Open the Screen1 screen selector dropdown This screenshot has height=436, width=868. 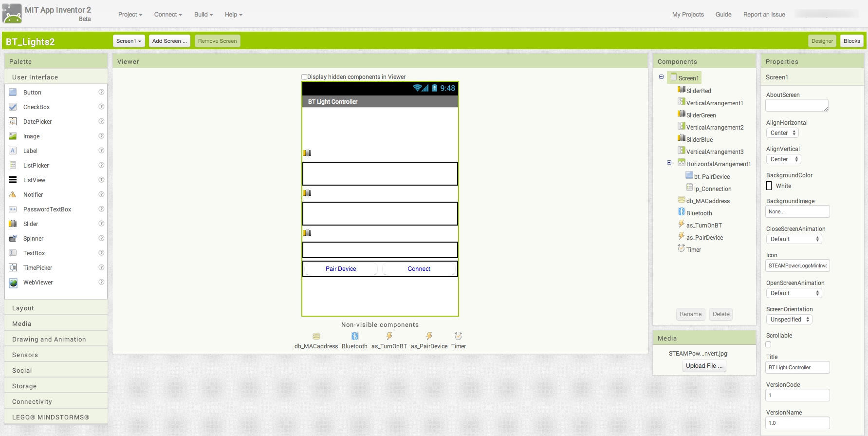129,41
